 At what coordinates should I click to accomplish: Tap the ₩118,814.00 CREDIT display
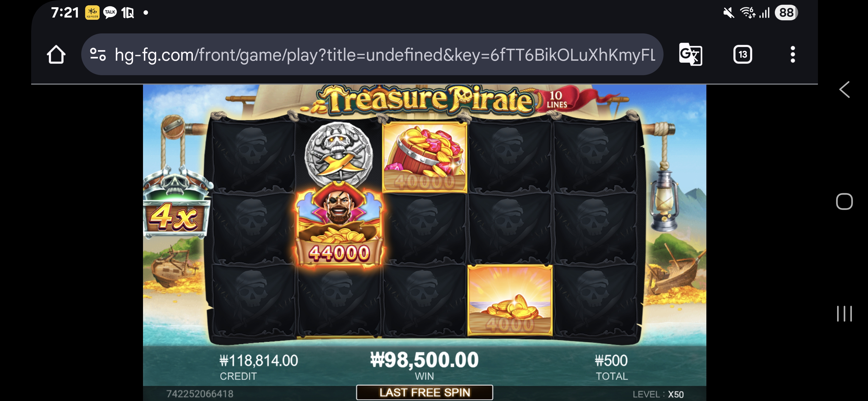tap(258, 366)
